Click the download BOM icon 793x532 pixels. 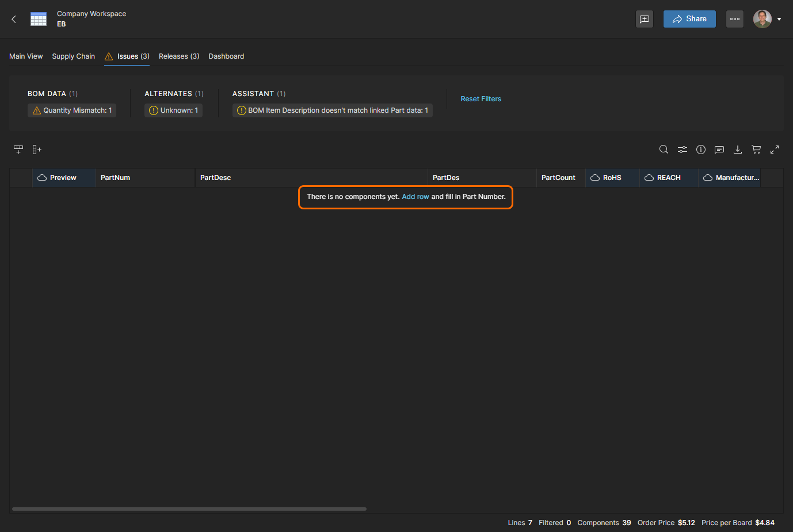737,150
